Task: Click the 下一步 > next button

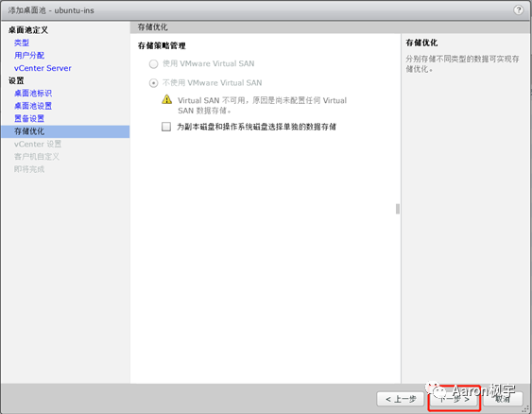Action: (454, 399)
